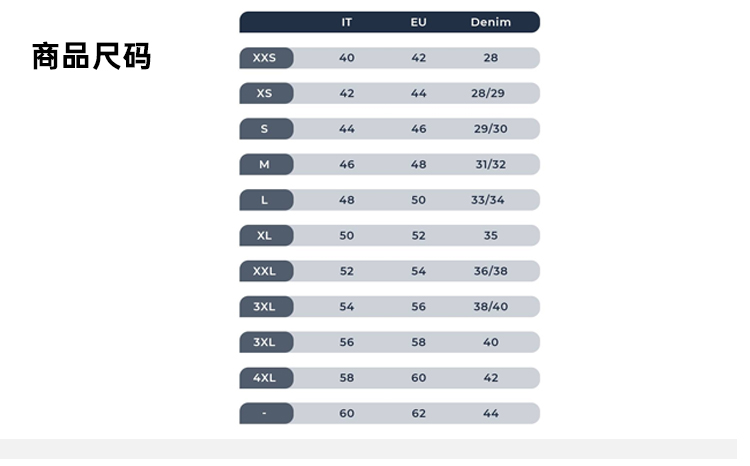Click the 38/40 denim size value
This screenshot has width=750, height=466.
490,306
